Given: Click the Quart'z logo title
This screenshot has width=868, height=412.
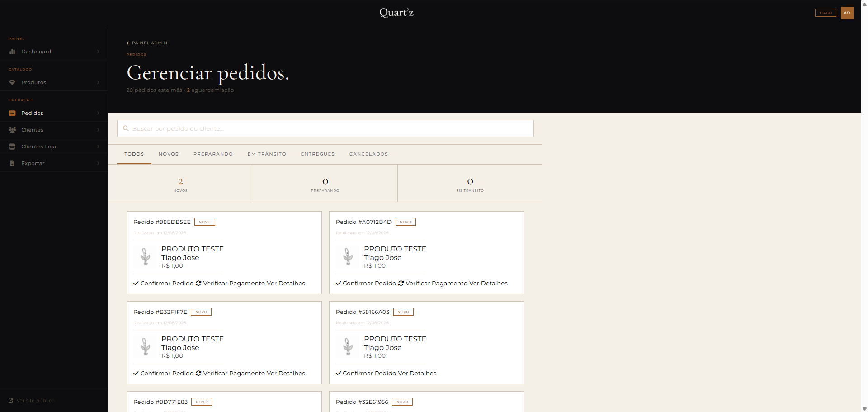Looking at the screenshot, I should (396, 13).
